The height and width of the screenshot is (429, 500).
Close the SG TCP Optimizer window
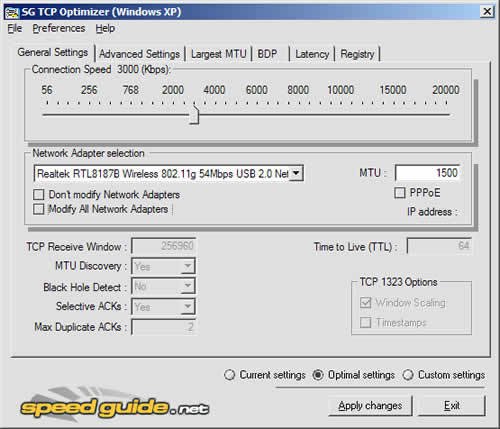(486, 12)
